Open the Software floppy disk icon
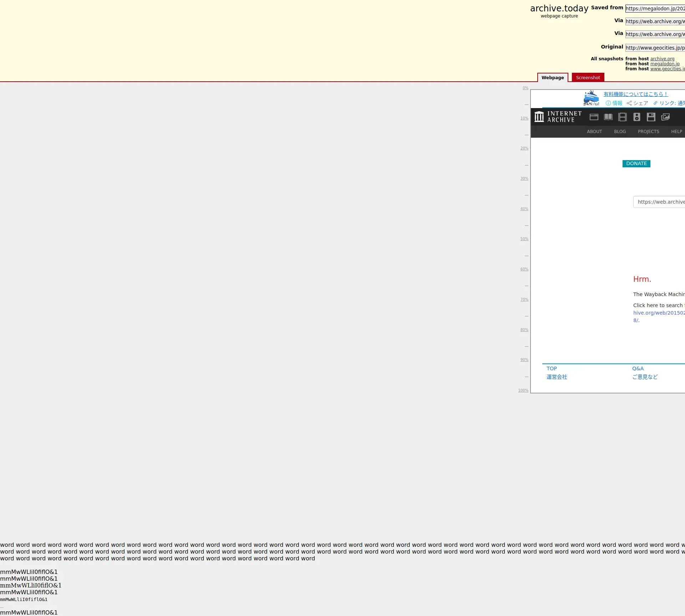This screenshot has height=616, width=685. 651,117
